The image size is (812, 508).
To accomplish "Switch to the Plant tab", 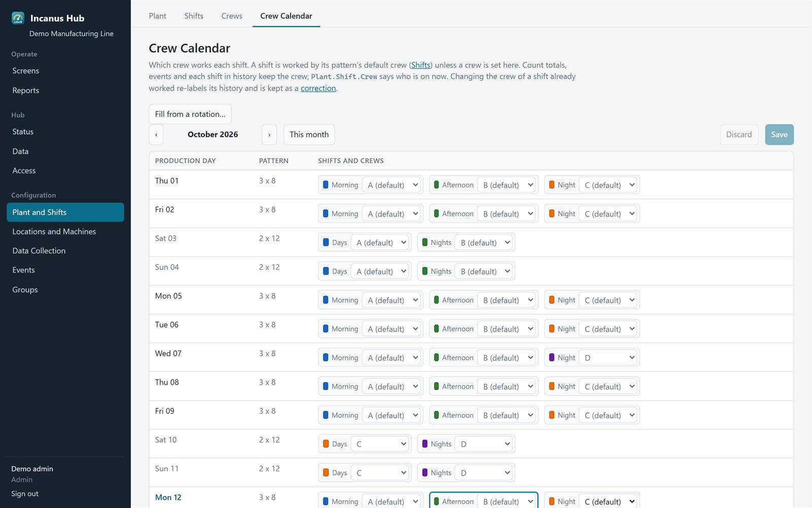I will tap(157, 16).
